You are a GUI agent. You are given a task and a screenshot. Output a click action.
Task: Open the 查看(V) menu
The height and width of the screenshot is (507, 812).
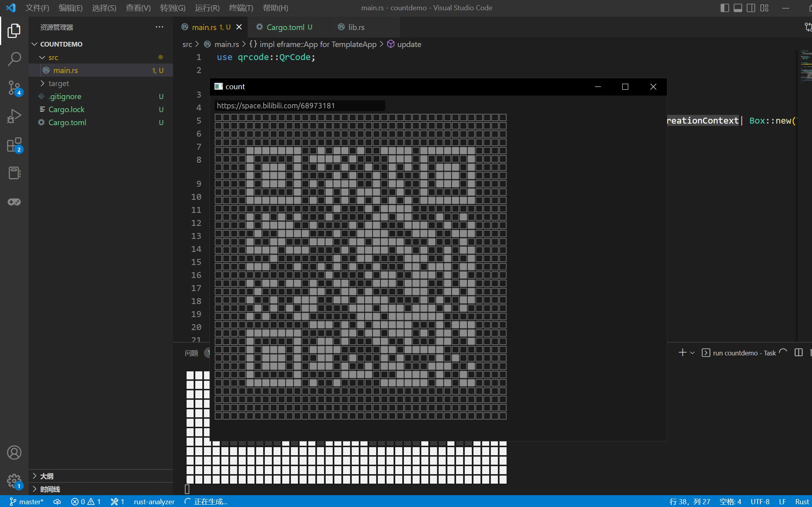(x=138, y=8)
